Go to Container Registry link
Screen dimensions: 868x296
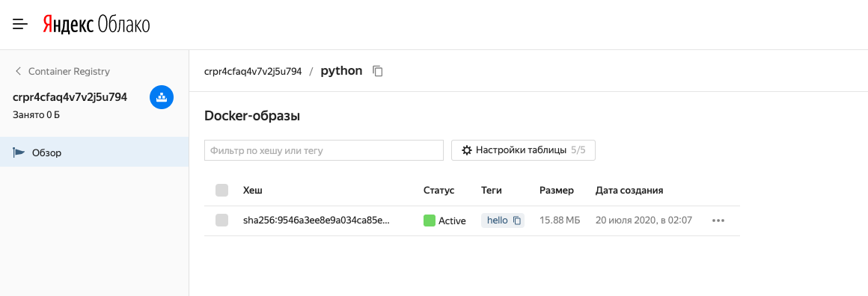coord(69,71)
